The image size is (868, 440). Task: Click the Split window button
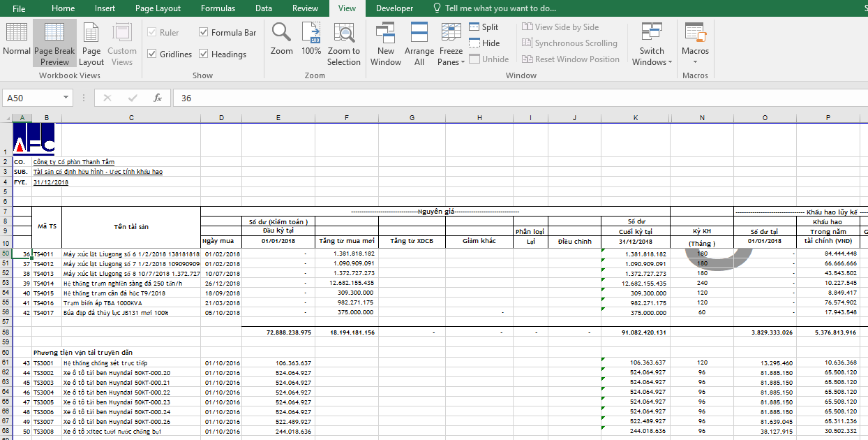pos(484,27)
